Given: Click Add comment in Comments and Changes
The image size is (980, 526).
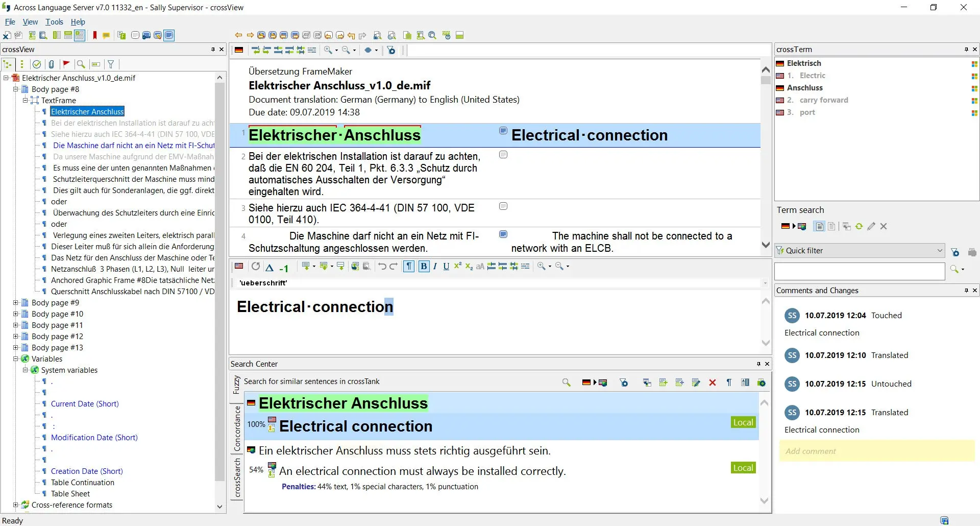Looking at the screenshot, I should (x=810, y=451).
